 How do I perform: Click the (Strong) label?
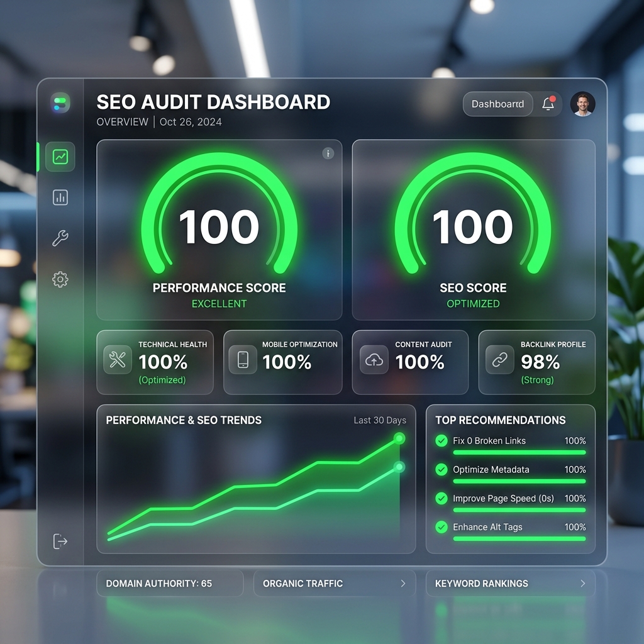[x=537, y=380]
